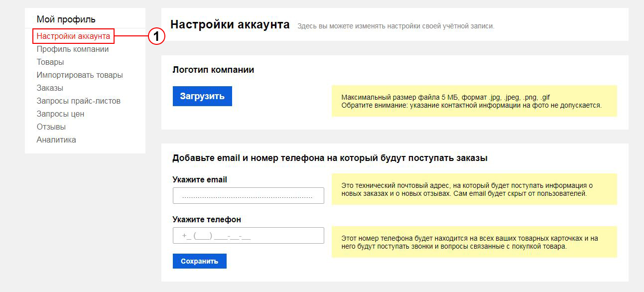The width and height of the screenshot is (644, 292).
Task: Click the yellow file size hint box
Action: click(x=474, y=101)
